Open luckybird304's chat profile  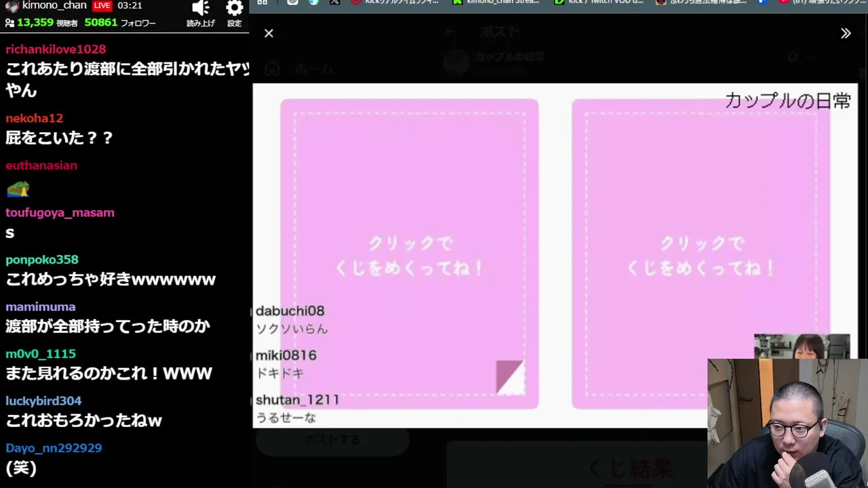click(x=43, y=401)
